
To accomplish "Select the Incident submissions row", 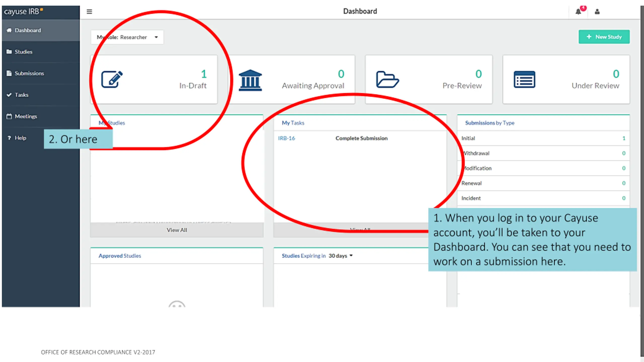I will tap(543, 198).
